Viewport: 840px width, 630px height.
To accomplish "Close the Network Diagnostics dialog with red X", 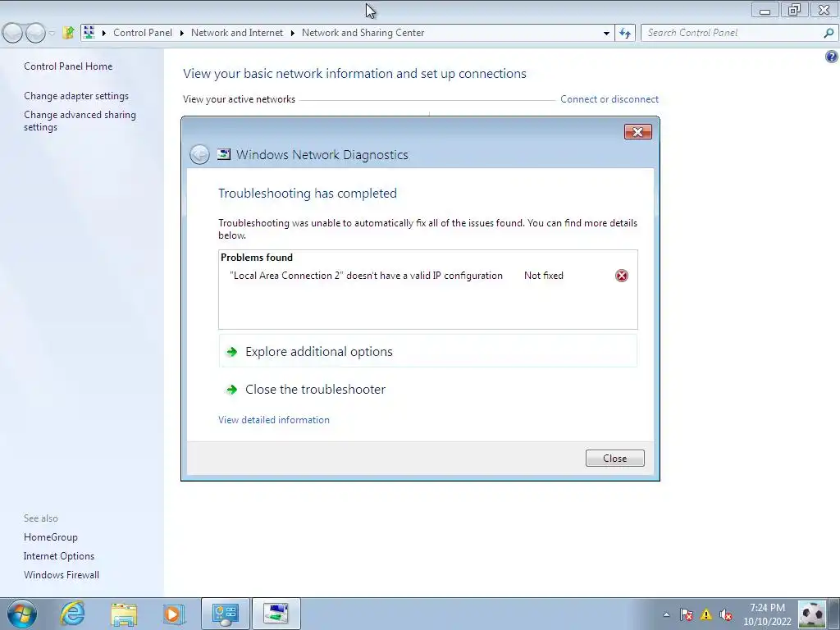I will pyautogui.click(x=637, y=132).
